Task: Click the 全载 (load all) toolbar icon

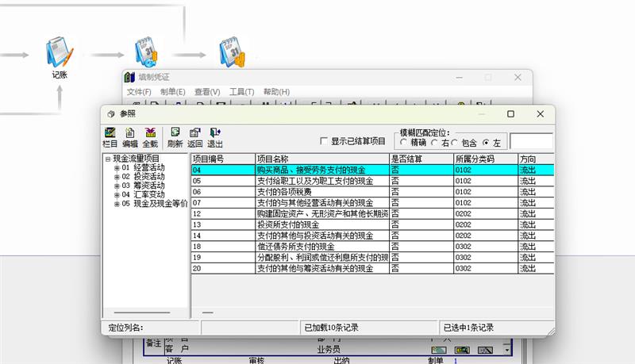Action: coord(150,137)
